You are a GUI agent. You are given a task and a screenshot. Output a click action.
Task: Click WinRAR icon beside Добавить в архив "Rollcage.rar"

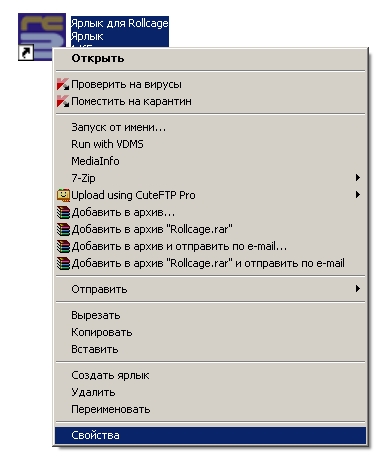[63, 229]
